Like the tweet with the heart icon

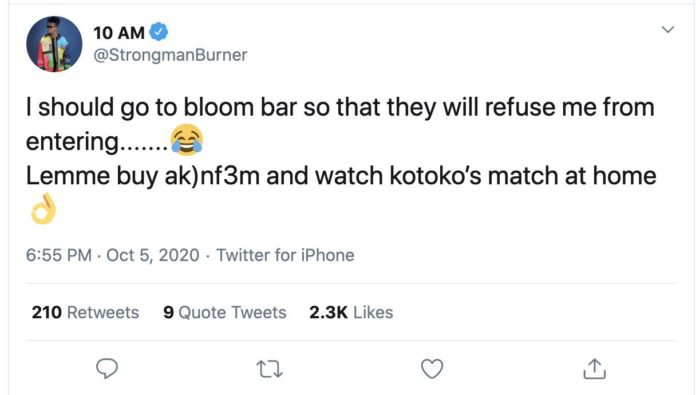(x=432, y=368)
